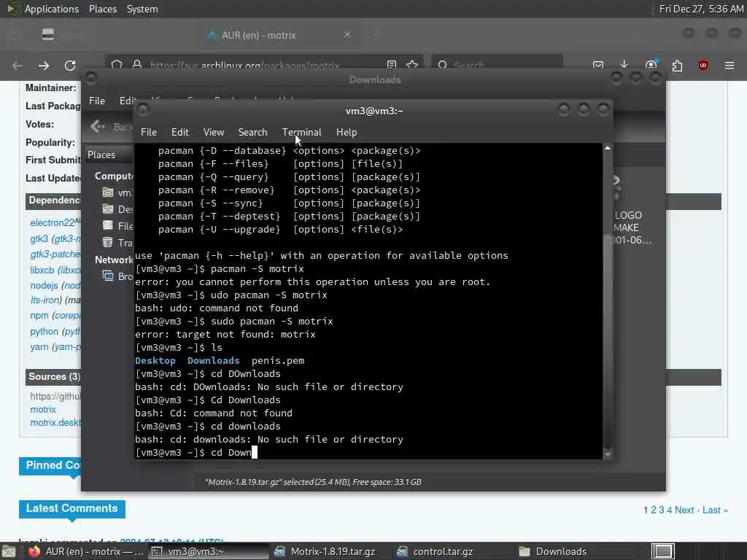Switch to vm3@vm3 terminal taskbar entry
The width and height of the screenshot is (747, 560).
(x=208, y=551)
